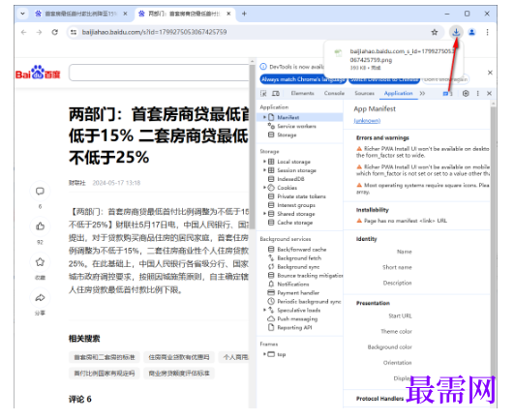Click the inspect element picker icon
This screenshot has width=514, height=420.
tap(263, 94)
